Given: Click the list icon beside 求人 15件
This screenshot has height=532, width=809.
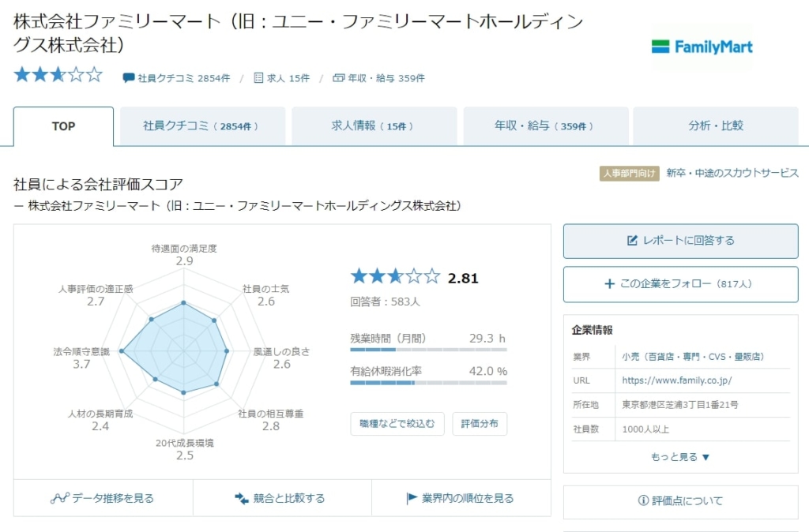Looking at the screenshot, I should pos(258,78).
